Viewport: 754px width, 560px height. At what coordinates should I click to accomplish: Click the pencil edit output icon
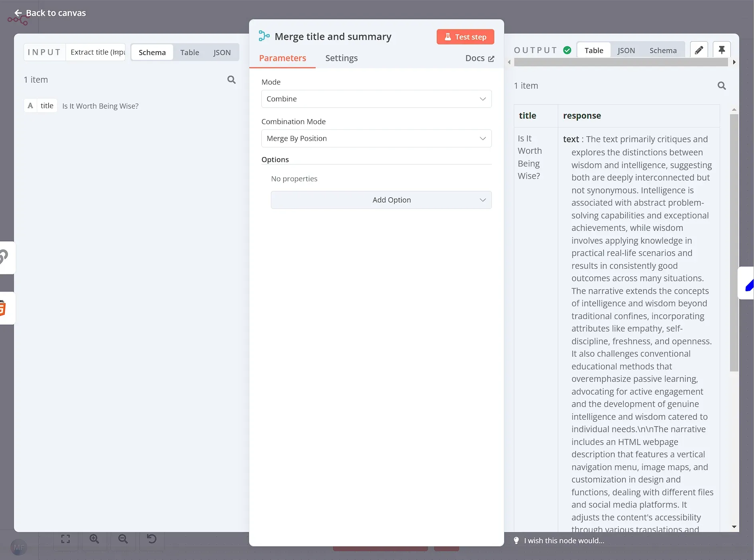(x=699, y=50)
